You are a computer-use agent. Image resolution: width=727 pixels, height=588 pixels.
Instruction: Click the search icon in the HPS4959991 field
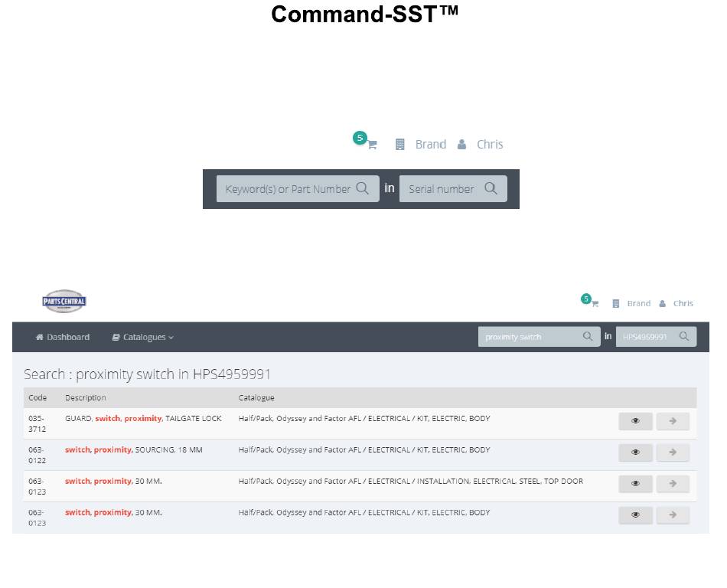click(684, 336)
